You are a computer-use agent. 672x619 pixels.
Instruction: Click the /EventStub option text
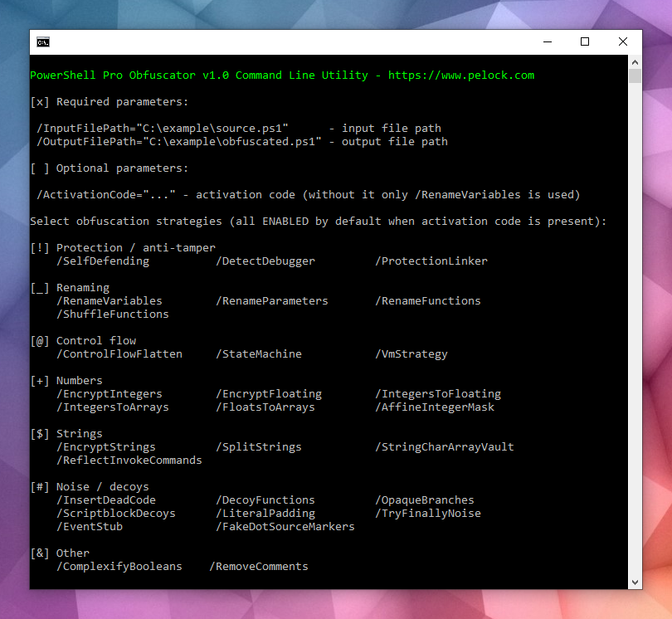90,527
